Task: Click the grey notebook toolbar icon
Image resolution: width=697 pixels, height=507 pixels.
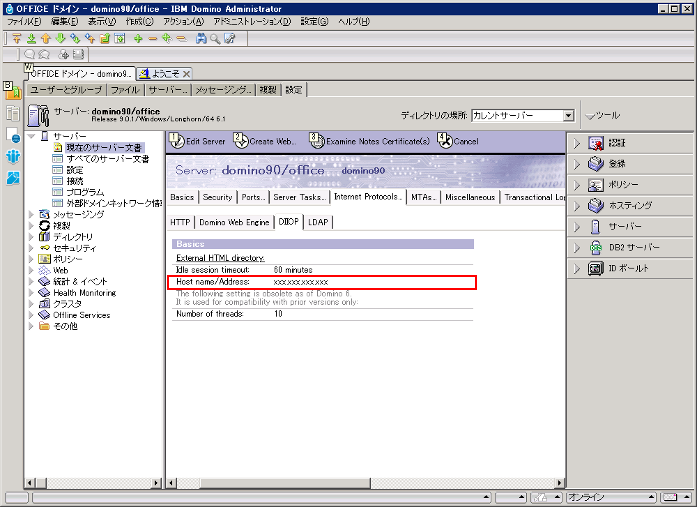Action: [x=78, y=55]
